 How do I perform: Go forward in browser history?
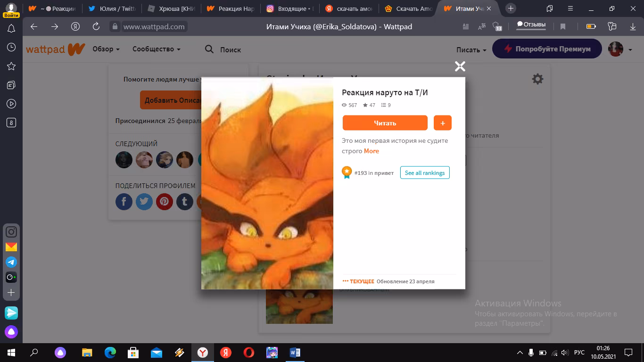55,27
